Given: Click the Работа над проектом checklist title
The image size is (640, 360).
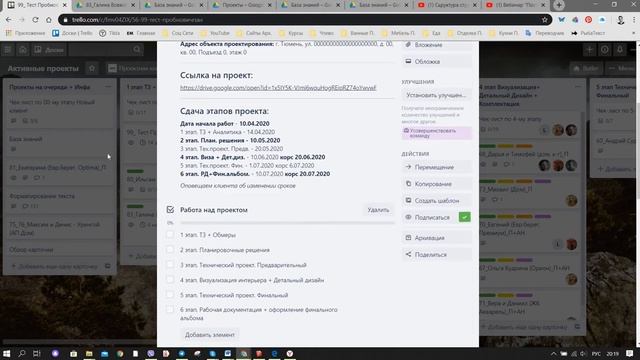Looking at the screenshot, I should [214, 210].
